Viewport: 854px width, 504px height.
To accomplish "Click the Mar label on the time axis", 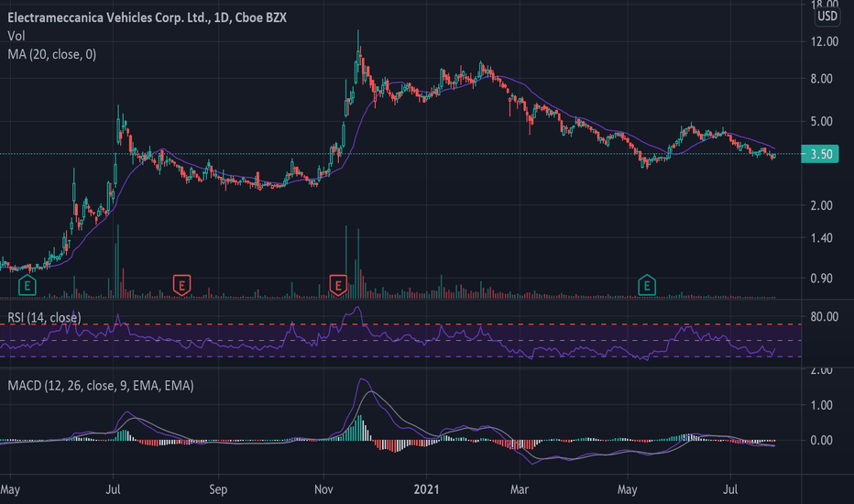I will point(519,489).
